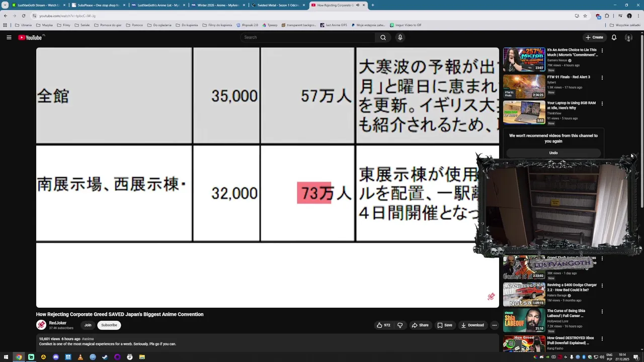Click the Join channel button

(88, 325)
